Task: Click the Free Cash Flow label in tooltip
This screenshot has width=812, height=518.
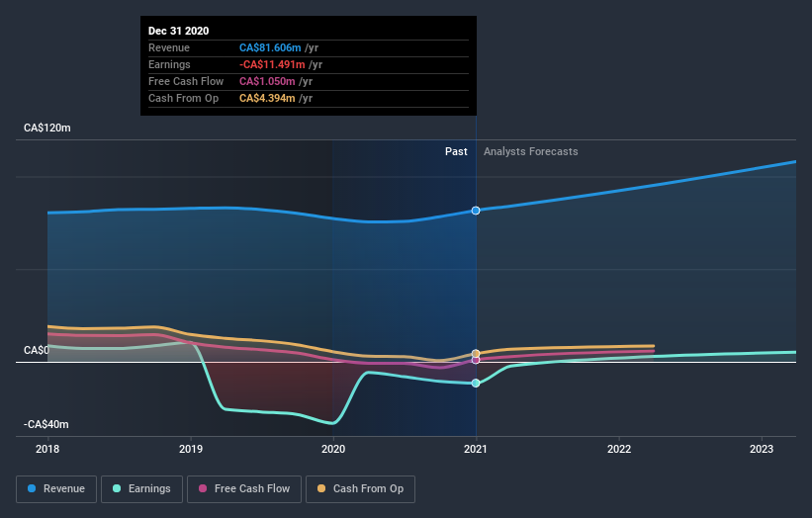Action: pos(186,81)
